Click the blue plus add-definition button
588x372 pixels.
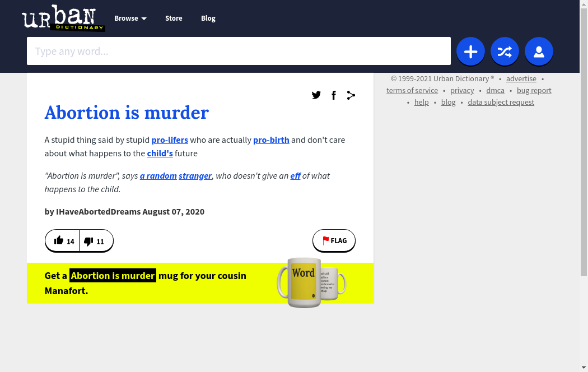pyautogui.click(x=470, y=52)
